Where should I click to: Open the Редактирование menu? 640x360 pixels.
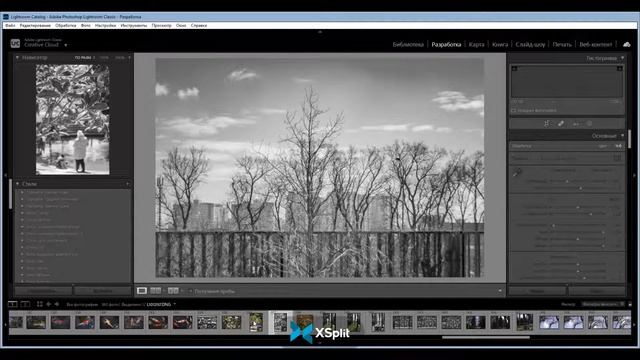point(36,25)
